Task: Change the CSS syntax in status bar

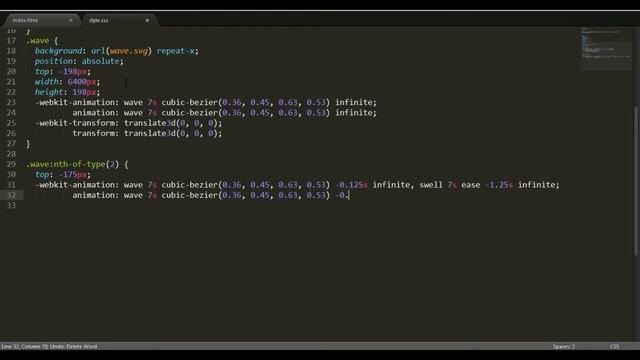Action: point(614,347)
